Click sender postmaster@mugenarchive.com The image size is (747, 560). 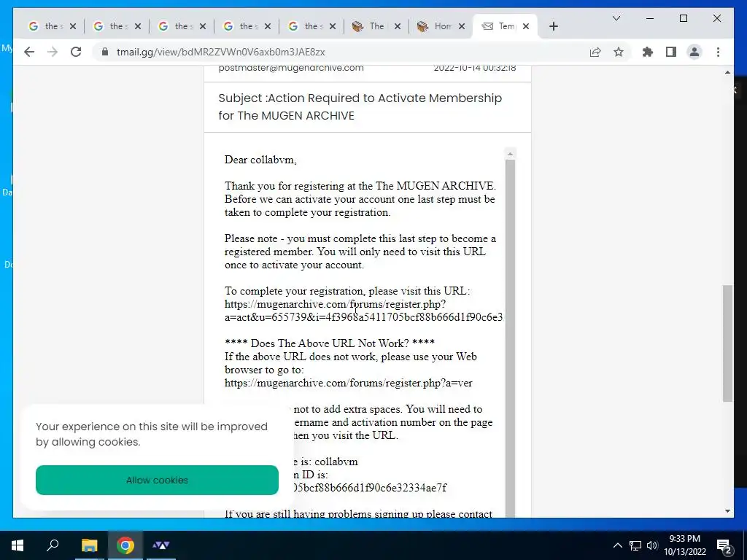click(x=290, y=68)
